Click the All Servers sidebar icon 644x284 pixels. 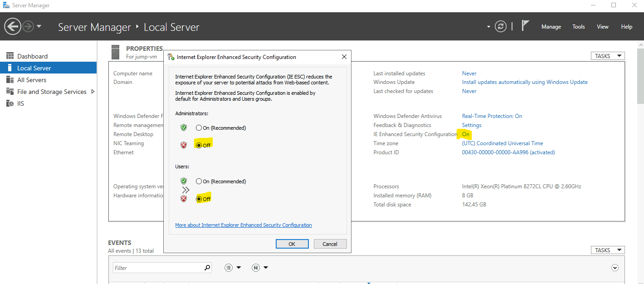pyautogui.click(x=10, y=80)
